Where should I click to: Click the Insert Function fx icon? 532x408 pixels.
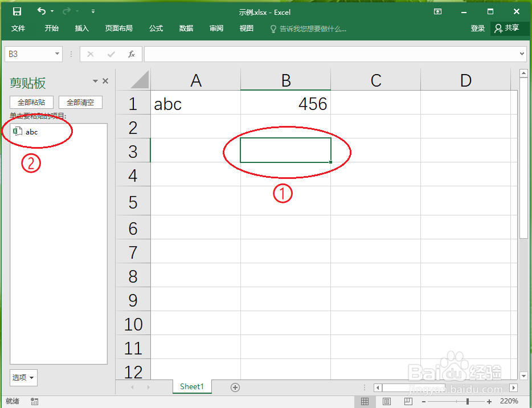click(x=132, y=54)
